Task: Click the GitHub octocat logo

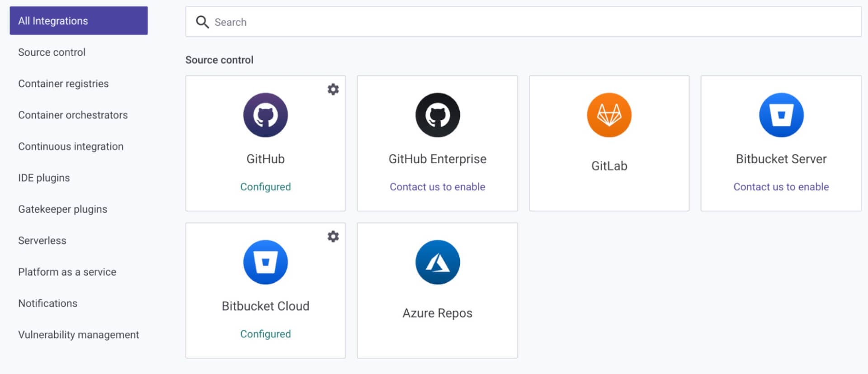Action: [265, 115]
